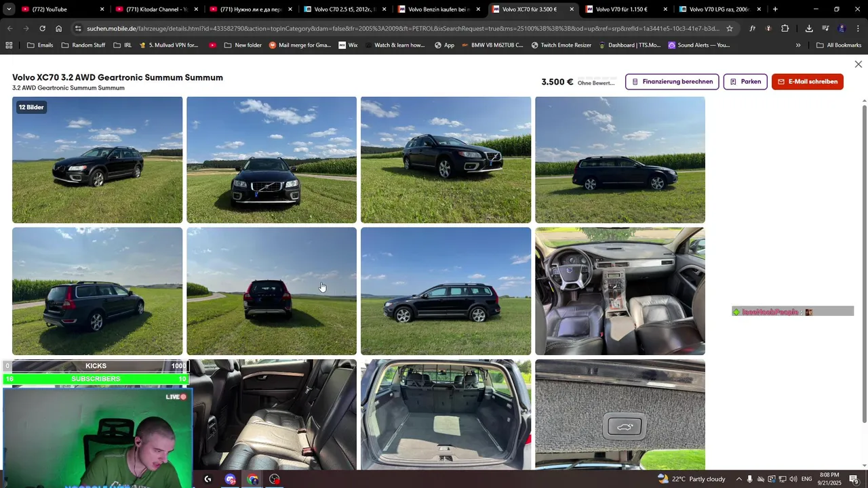Image resolution: width=868 pixels, height=488 pixels.
Task: Click the Logitech G Hub taskbar icon
Action: click(x=208, y=479)
